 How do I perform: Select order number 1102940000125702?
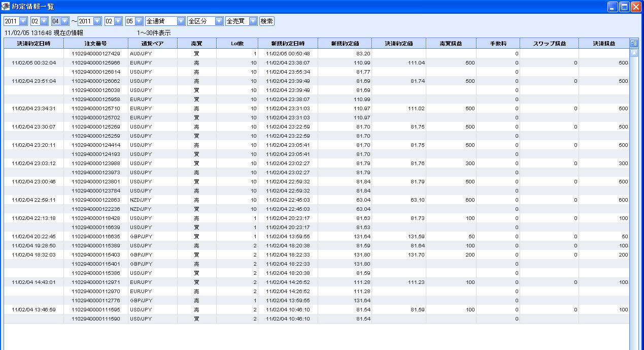point(96,117)
